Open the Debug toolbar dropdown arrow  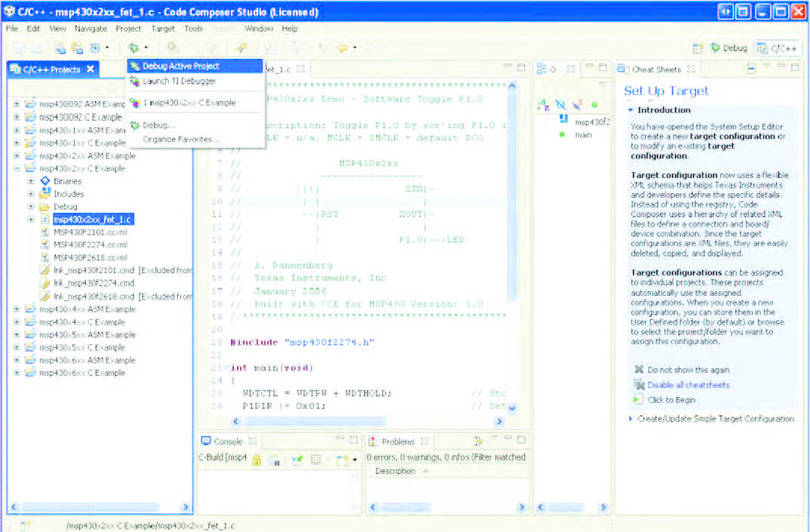pos(146,48)
